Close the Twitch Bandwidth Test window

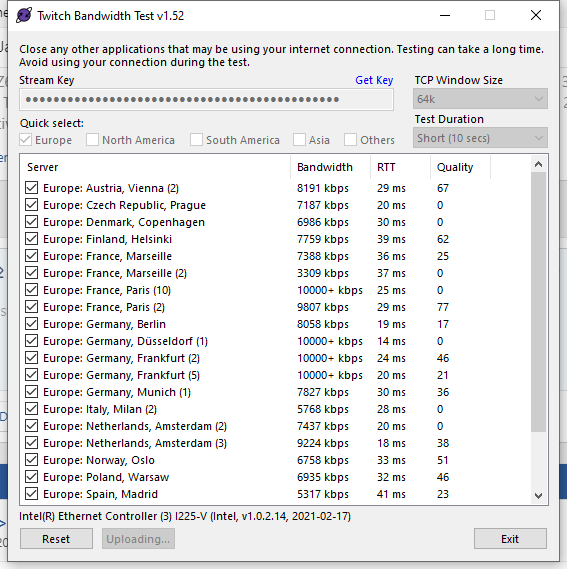coord(536,15)
